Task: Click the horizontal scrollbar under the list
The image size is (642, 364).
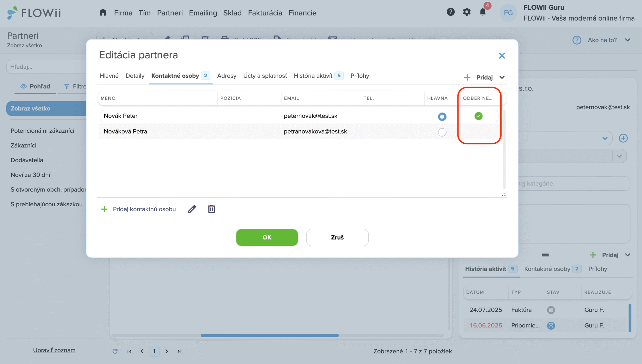Action: click(270, 335)
